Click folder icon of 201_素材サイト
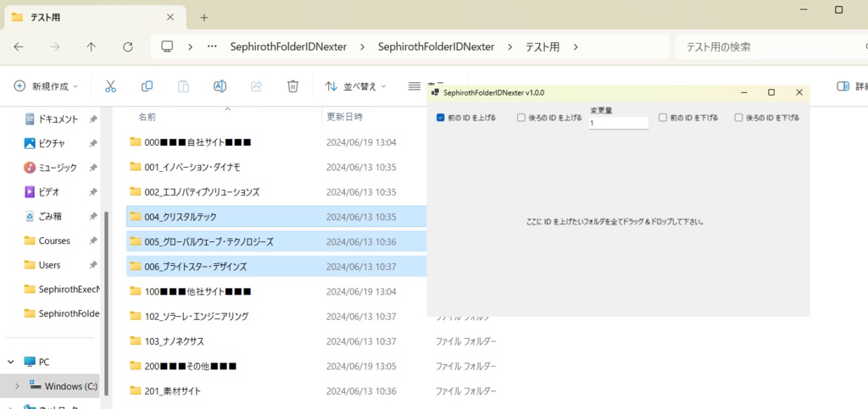This screenshot has height=409, width=868. [136, 390]
